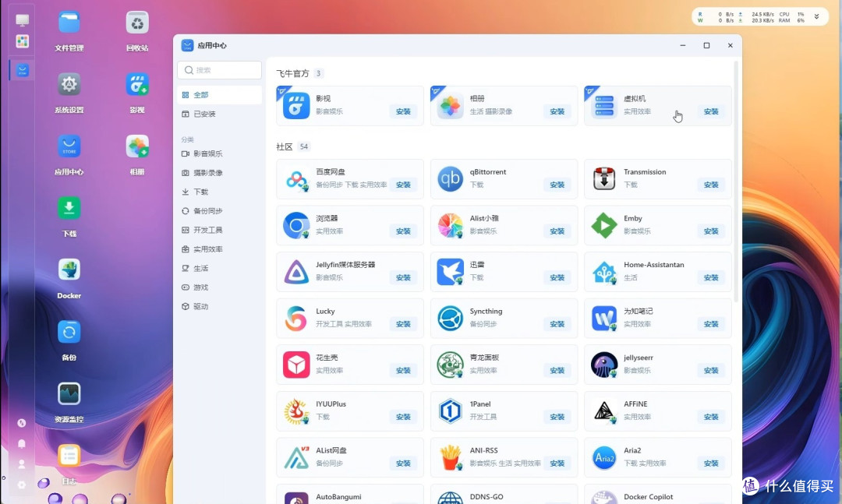Launch Docker from the desktop

[69, 270]
